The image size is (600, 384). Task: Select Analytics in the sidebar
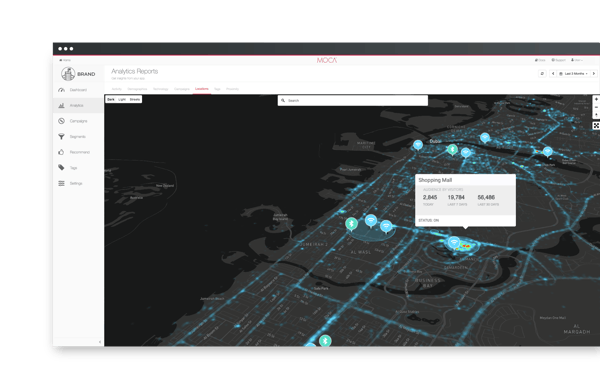pyautogui.click(x=78, y=106)
